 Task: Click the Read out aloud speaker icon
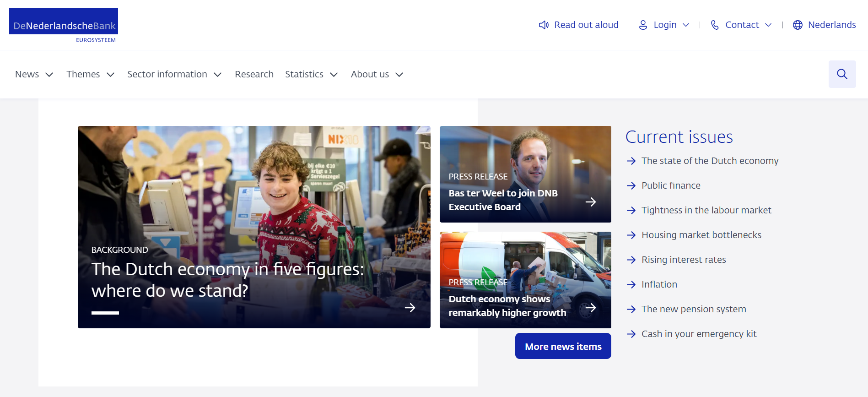544,25
